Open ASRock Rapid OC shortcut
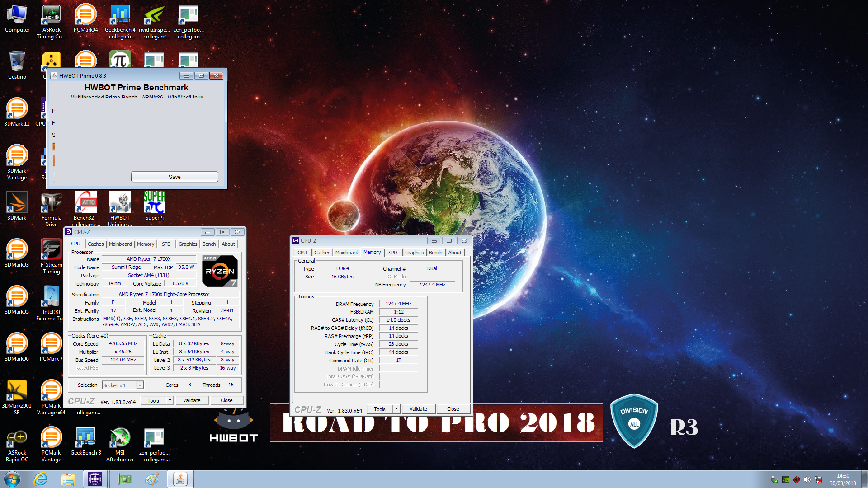This screenshot has width=868, height=488. 17,445
